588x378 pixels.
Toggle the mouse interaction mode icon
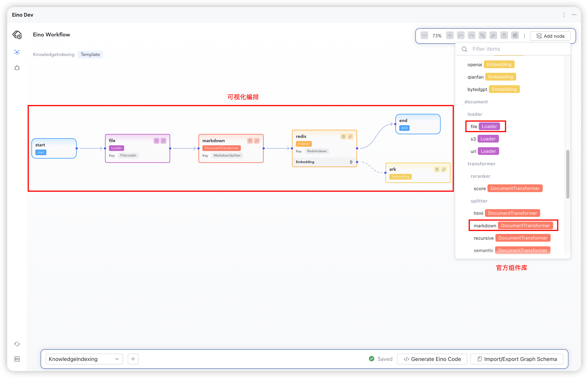coord(504,36)
